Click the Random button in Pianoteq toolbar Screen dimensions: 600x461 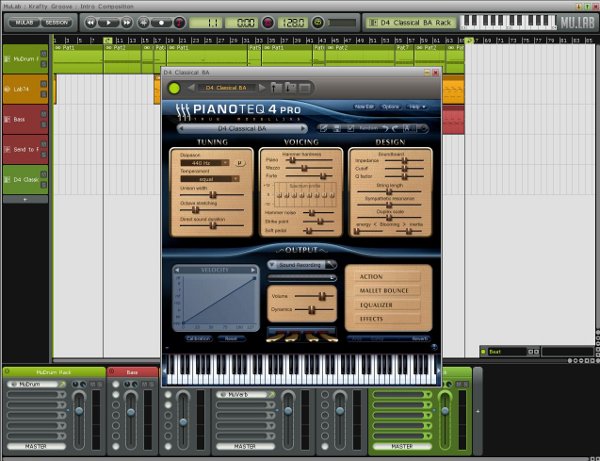click(368, 128)
